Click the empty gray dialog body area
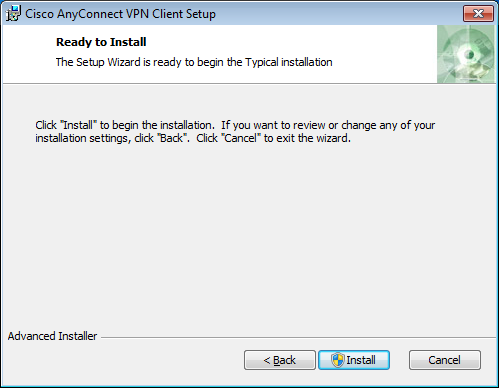 249,233
